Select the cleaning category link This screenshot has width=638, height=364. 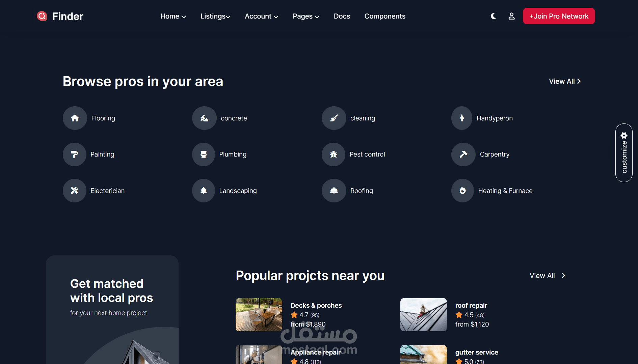coord(363,118)
